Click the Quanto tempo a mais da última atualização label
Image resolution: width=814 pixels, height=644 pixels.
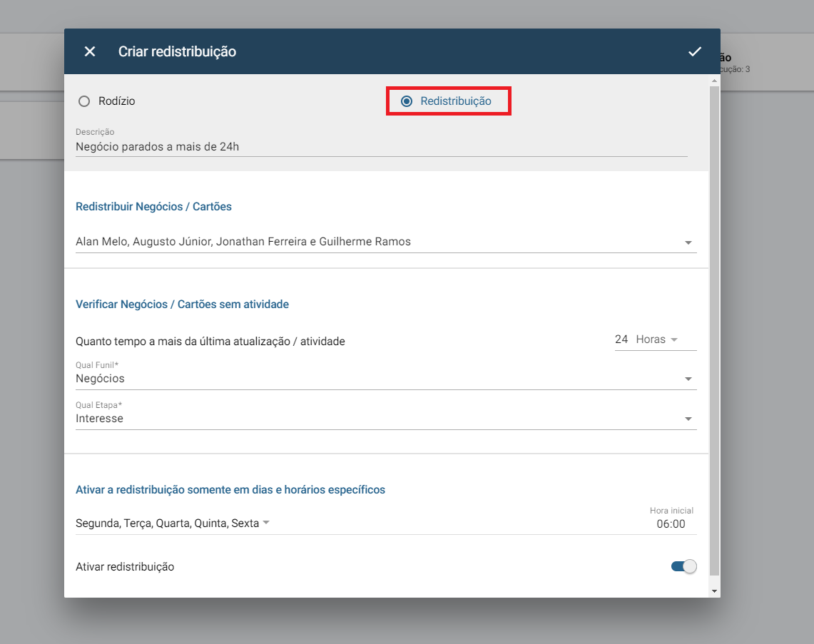coord(210,342)
